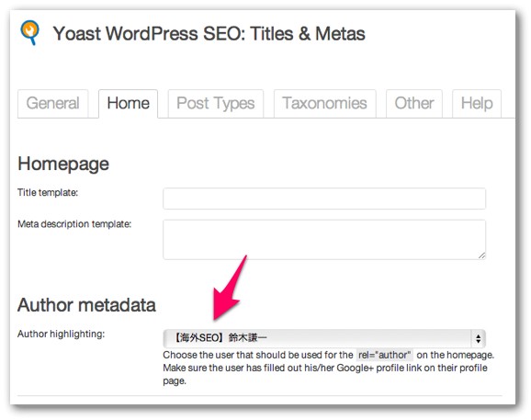
Task: Open the General tab
Action: click(x=53, y=103)
